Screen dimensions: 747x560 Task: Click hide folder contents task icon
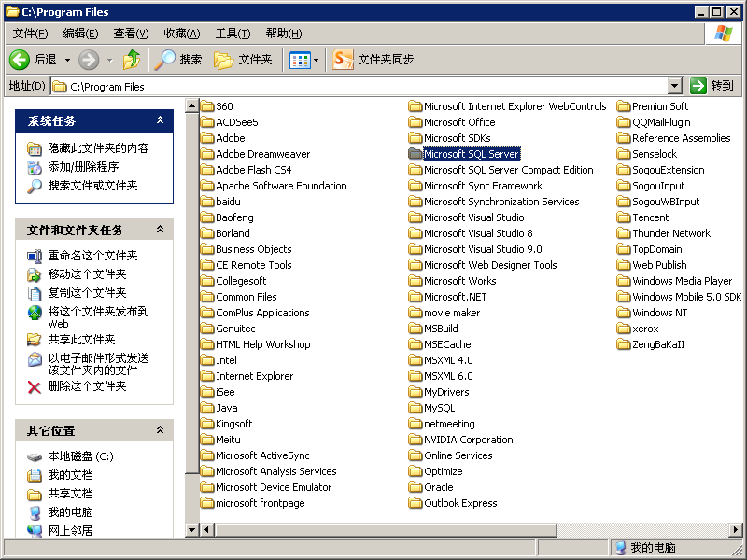click(34, 149)
